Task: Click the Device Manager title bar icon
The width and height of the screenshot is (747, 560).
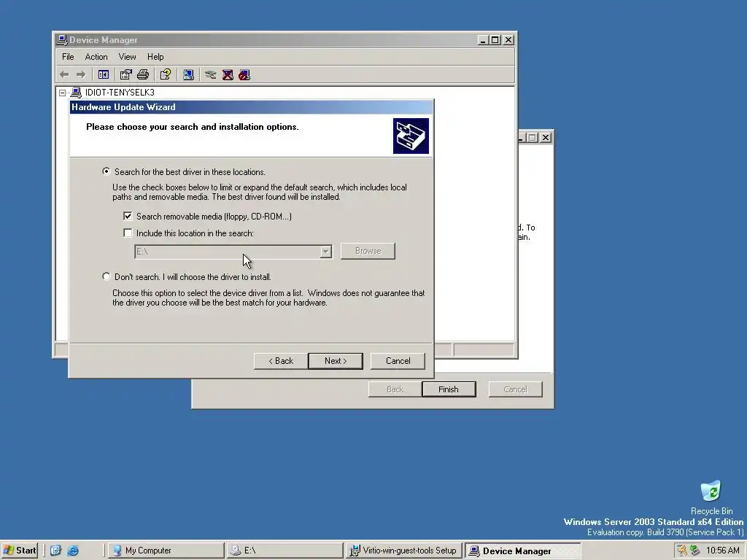Action: (61, 40)
